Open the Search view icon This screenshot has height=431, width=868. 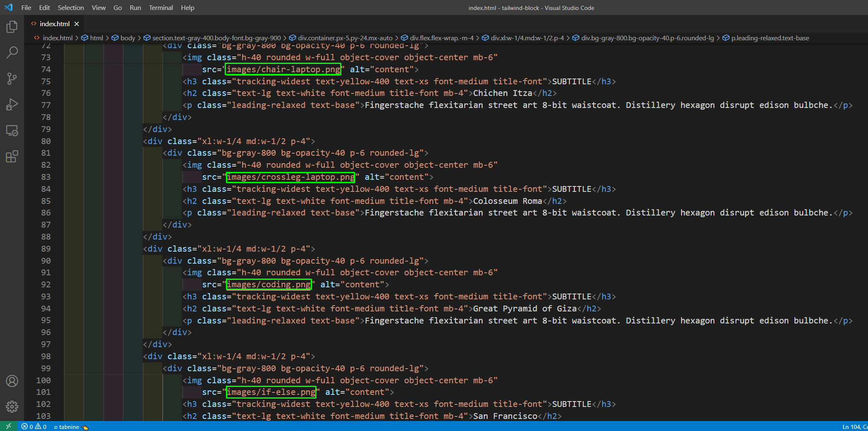12,53
